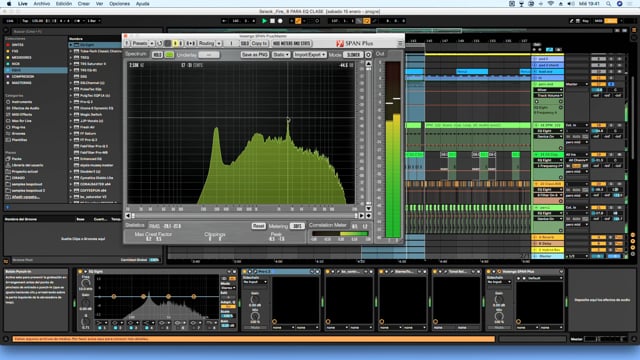Expand the Fresh Air browser entry
The width and height of the screenshot is (640, 360).
coord(71,127)
